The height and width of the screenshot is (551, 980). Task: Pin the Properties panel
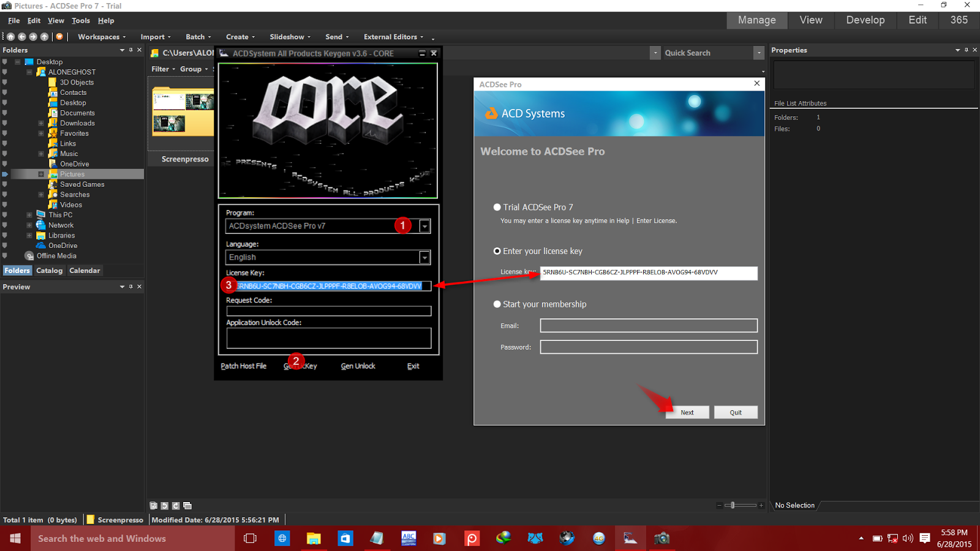(967, 50)
